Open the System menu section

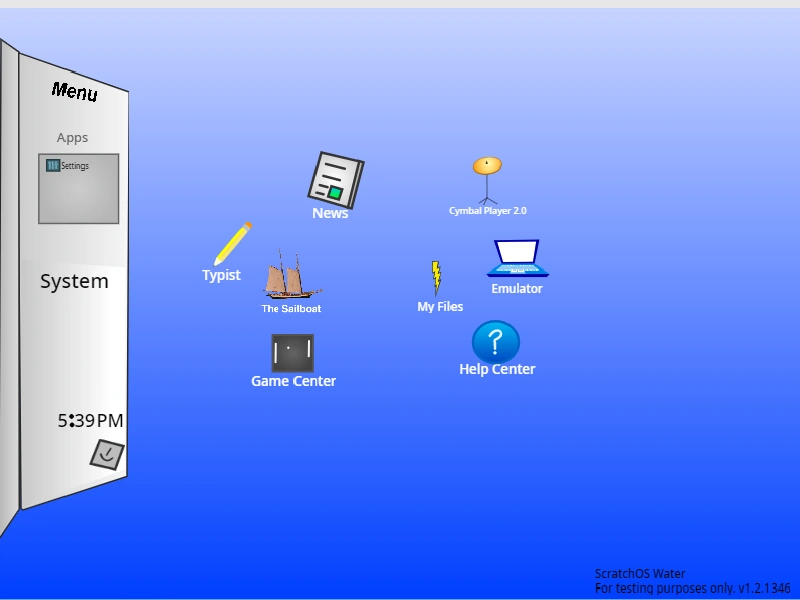tap(73, 281)
